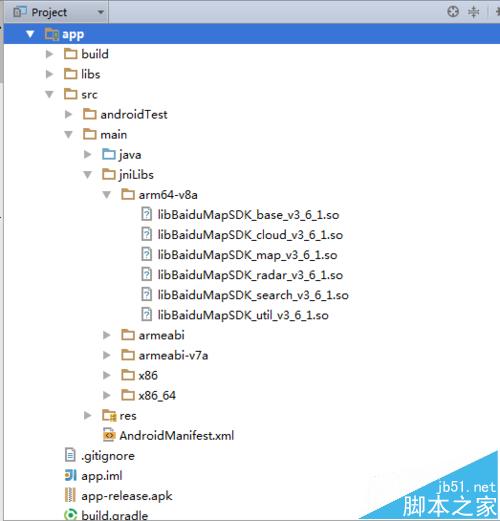The width and height of the screenshot is (500, 521).
Task: Select libBaiduMapSDK_cloud_v3_6_1.so file name
Action: 250,235
